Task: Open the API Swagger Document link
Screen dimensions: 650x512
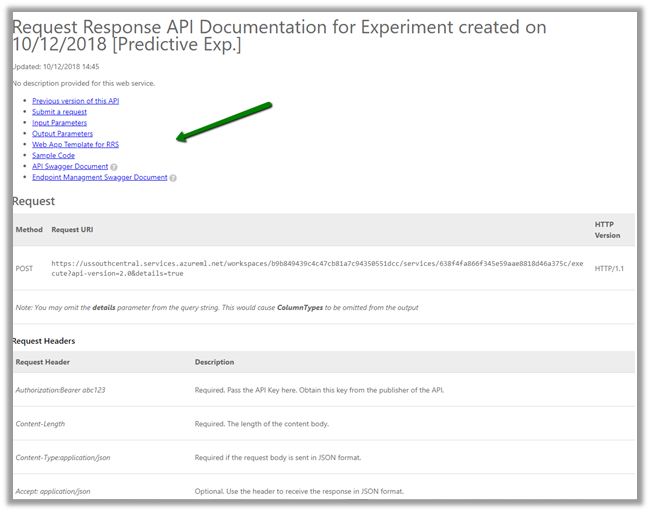Action: 70,167
